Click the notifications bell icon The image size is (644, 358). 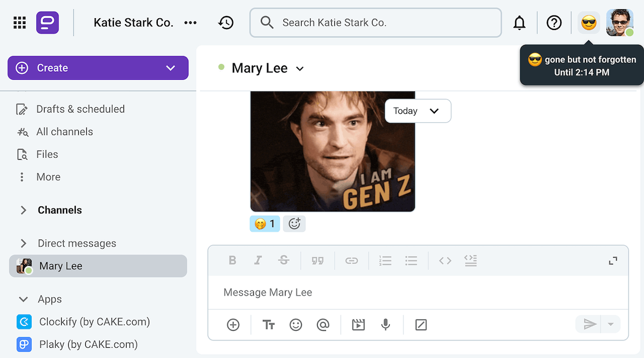pos(519,23)
